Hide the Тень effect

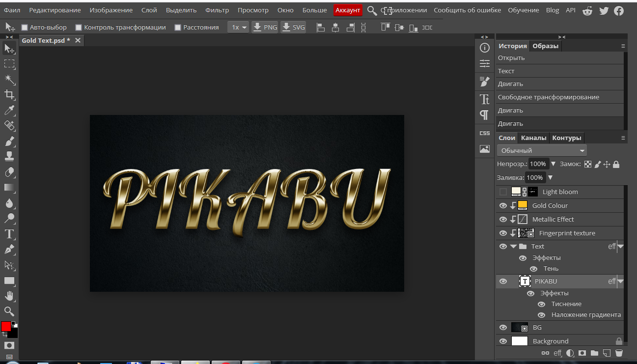[533, 269]
